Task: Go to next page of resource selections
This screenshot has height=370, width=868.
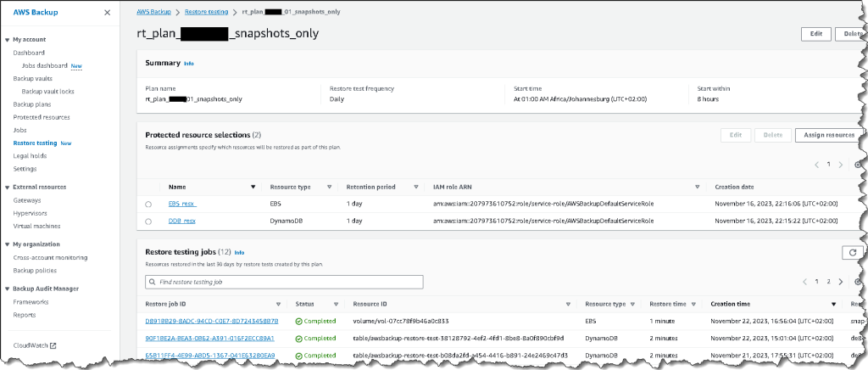Action: pyautogui.click(x=841, y=165)
